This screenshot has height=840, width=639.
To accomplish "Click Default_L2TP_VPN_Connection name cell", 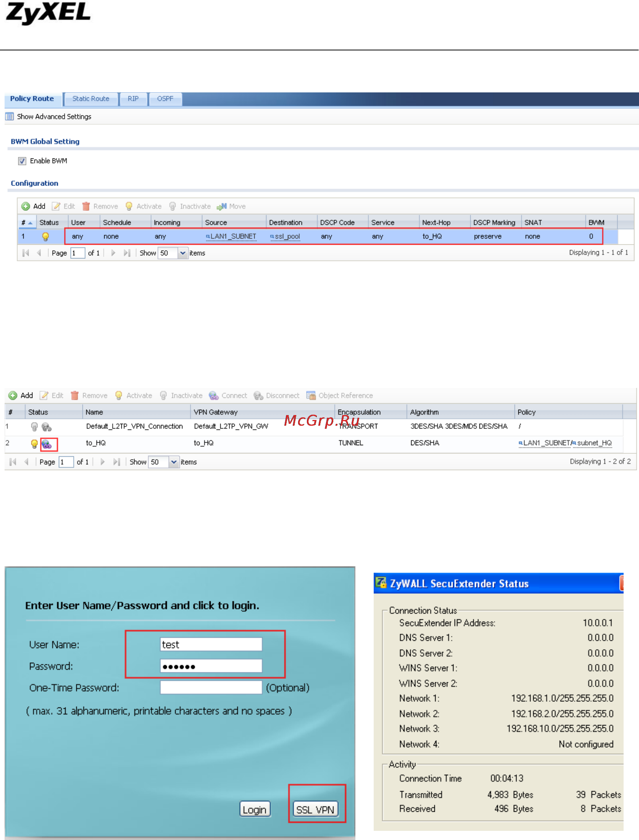I will (134, 426).
